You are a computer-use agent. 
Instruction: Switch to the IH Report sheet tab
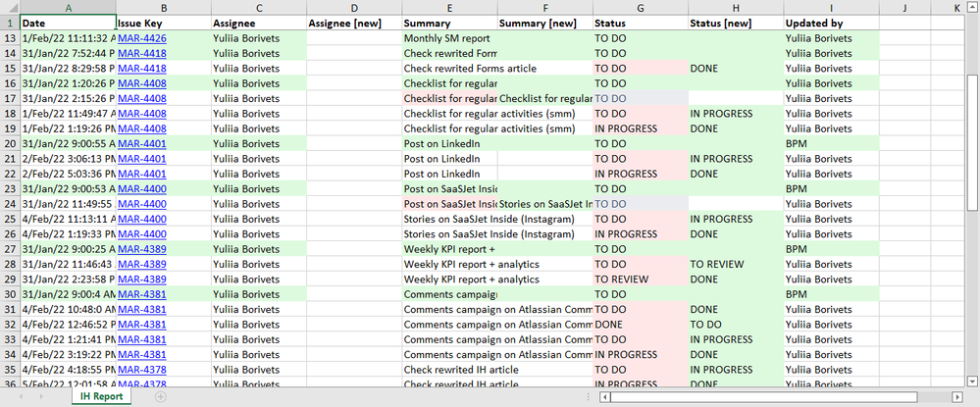101,396
